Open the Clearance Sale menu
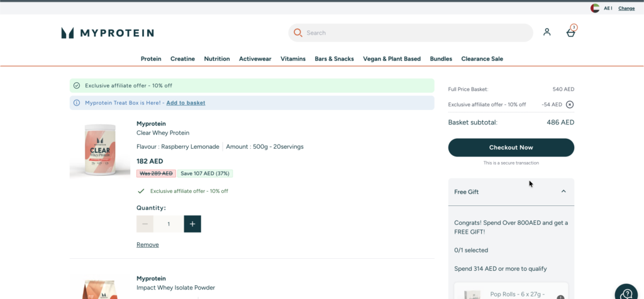 tap(482, 59)
